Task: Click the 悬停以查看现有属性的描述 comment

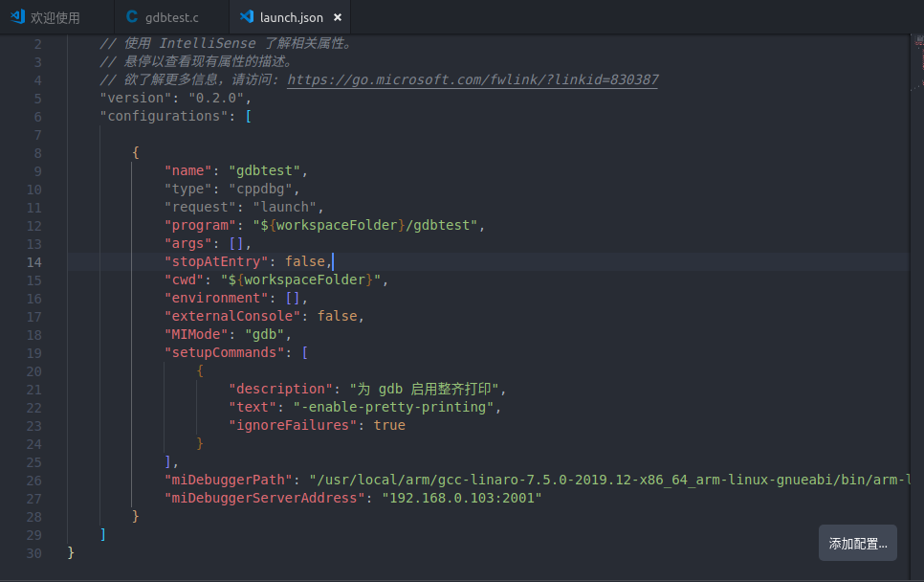Action: (196, 62)
